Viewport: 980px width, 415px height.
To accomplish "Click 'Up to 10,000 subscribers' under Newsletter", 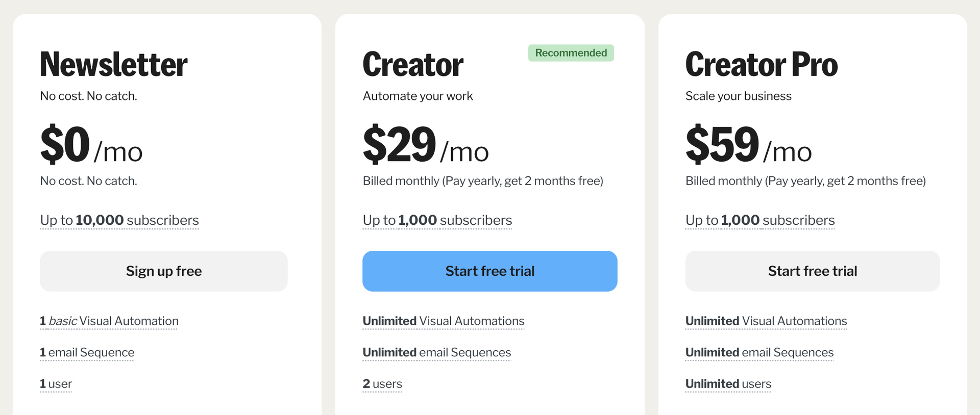I will pyautogui.click(x=119, y=220).
